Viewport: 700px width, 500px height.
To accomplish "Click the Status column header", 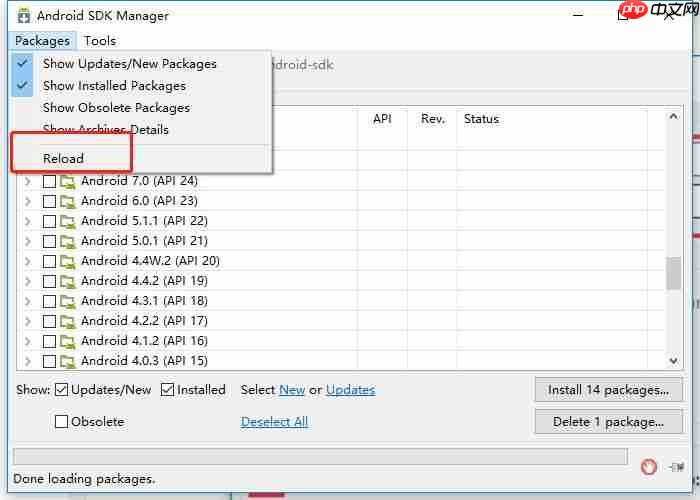I will (x=552, y=119).
